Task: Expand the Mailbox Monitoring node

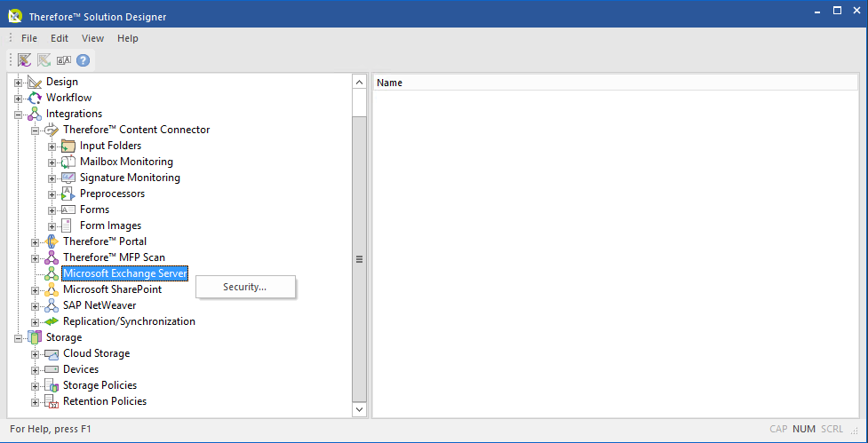Action: (x=52, y=162)
